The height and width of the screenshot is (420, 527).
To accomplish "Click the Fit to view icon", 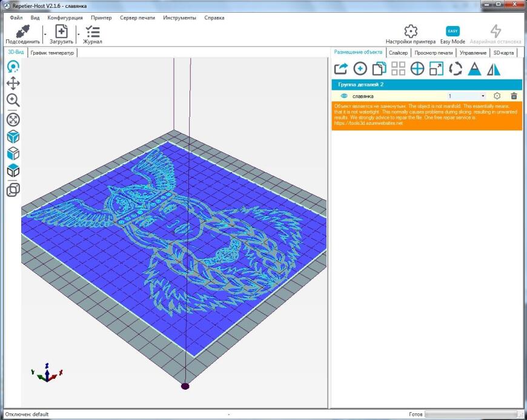I will 13,120.
